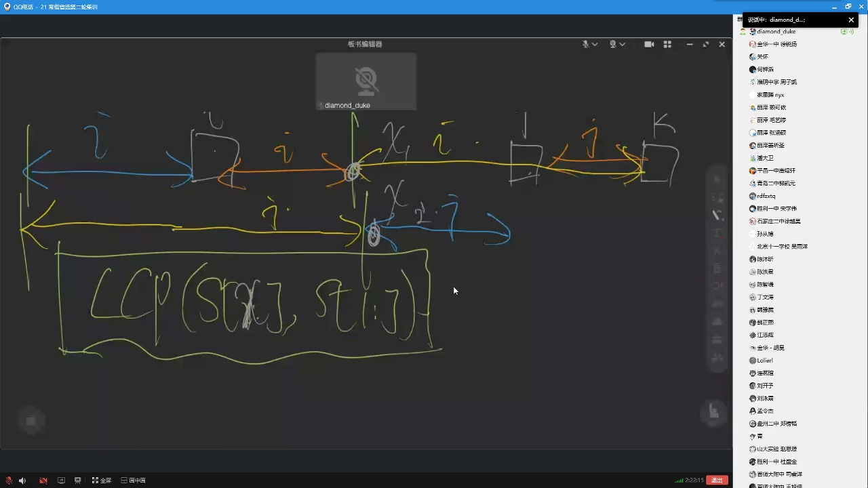This screenshot has width=868, height=488.
Task: Click the 全屏 fullscreen button
Action: click(102, 481)
